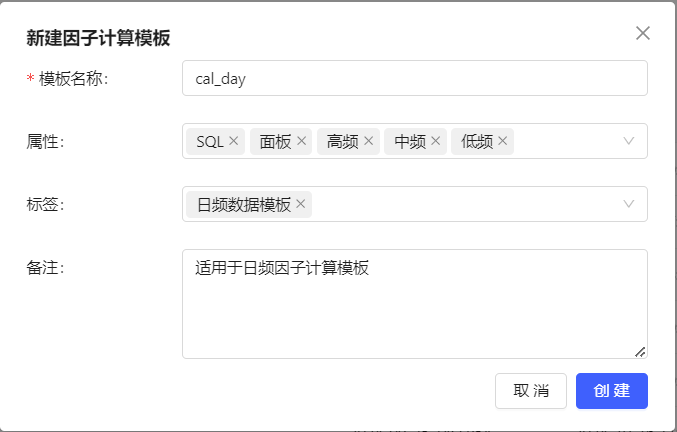Focus the 模板名称 input containing cal_day
This screenshot has width=677, height=432.
[414, 78]
